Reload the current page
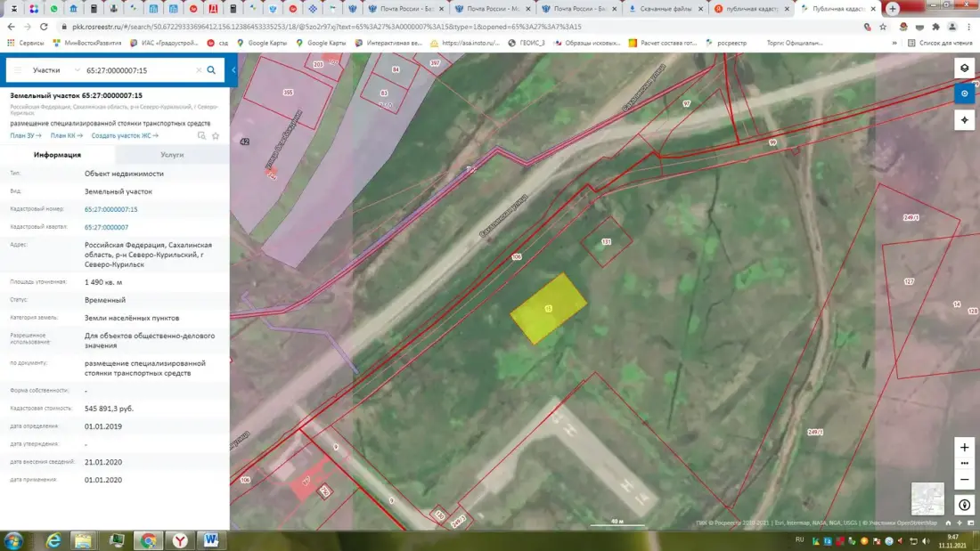Viewport: 980px width, 551px height. click(44, 27)
